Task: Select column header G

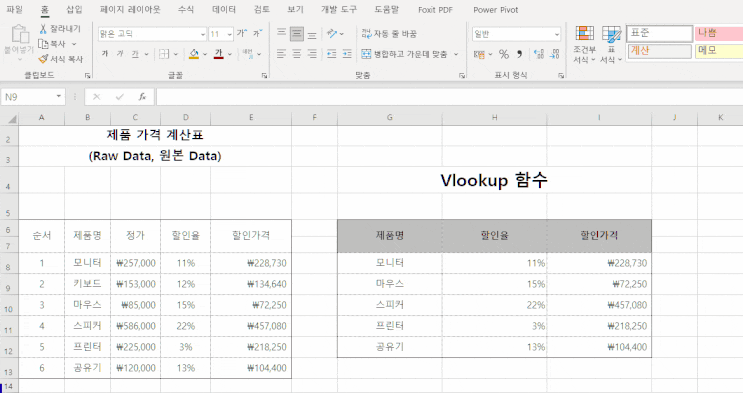Action: (390, 118)
